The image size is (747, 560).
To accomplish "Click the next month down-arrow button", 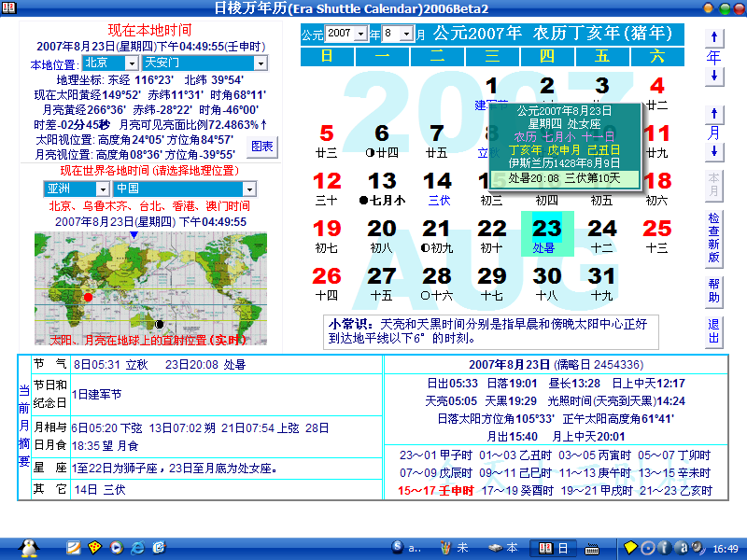I will pyautogui.click(x=714, y=151).
